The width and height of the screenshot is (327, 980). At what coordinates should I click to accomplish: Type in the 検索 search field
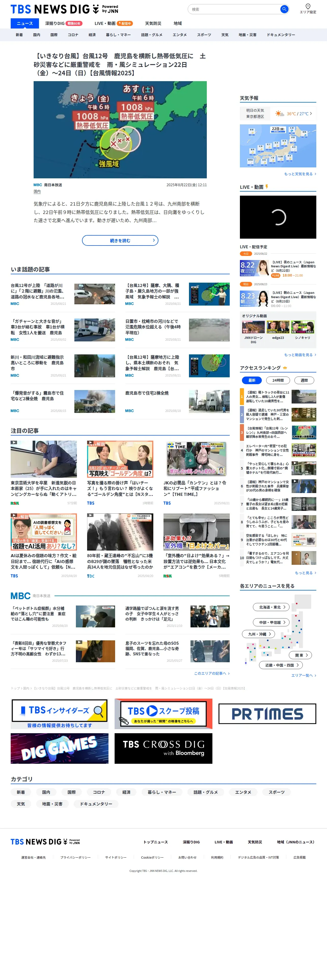[234, 9]
